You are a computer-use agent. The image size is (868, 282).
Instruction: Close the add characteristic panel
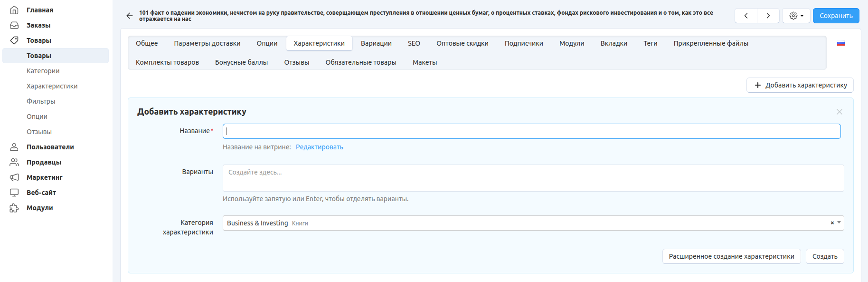click(840, 112)
